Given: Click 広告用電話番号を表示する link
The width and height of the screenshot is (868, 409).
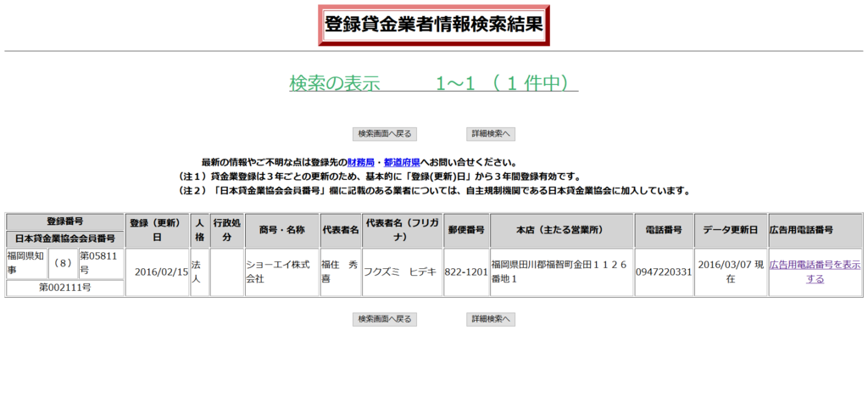Looking at the screenshot, I should click(x=815, y=272).
